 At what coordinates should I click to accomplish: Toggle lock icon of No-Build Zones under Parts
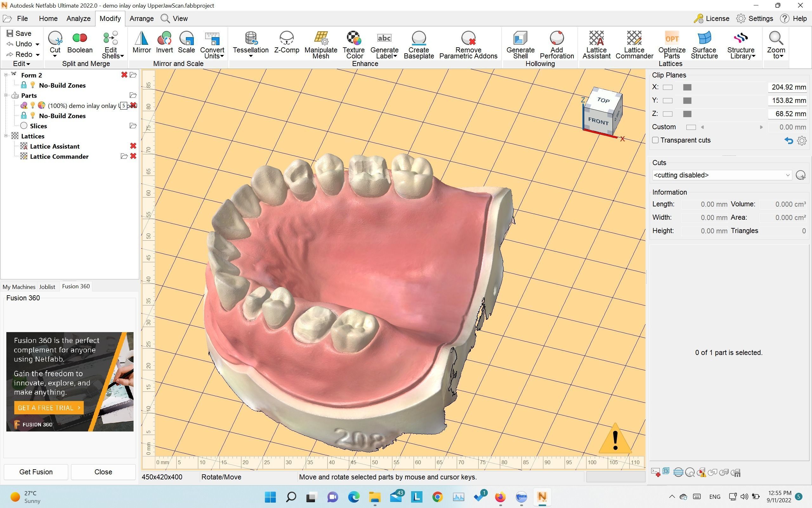coord(24,115)
